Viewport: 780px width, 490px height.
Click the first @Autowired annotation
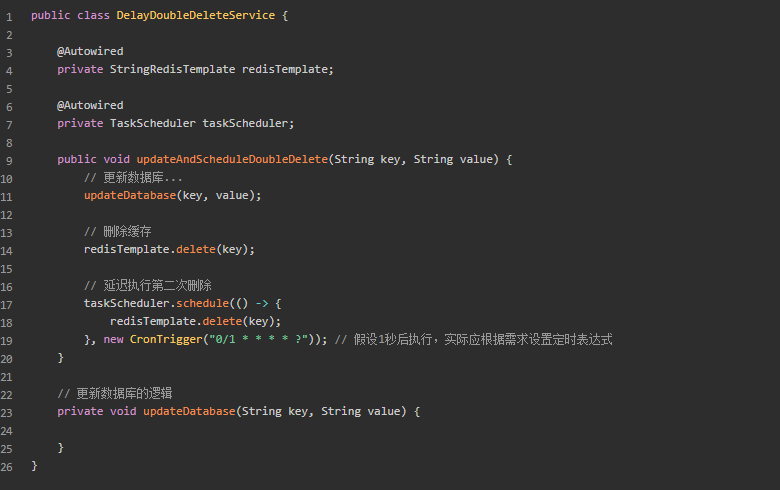point(90,51)
